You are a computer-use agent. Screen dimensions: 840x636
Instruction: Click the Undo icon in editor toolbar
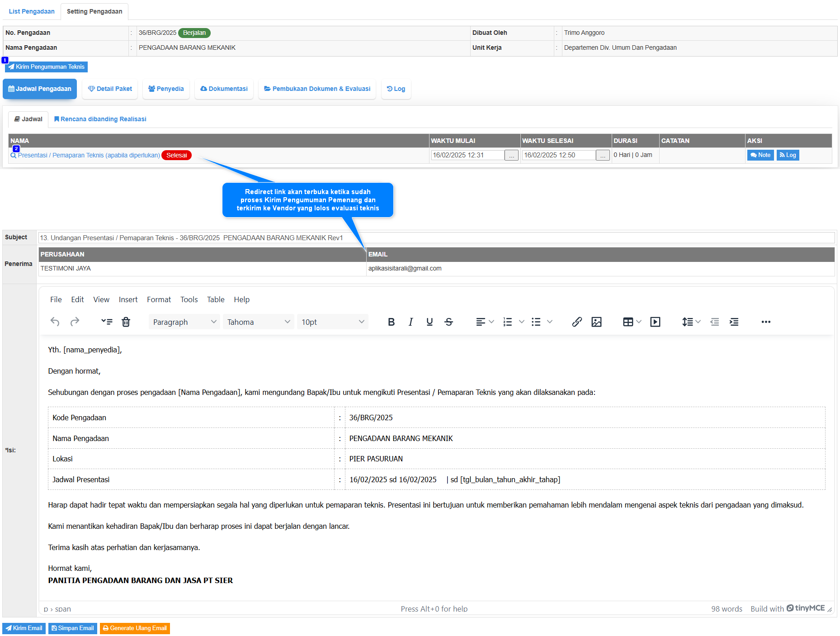pos(55,322)
